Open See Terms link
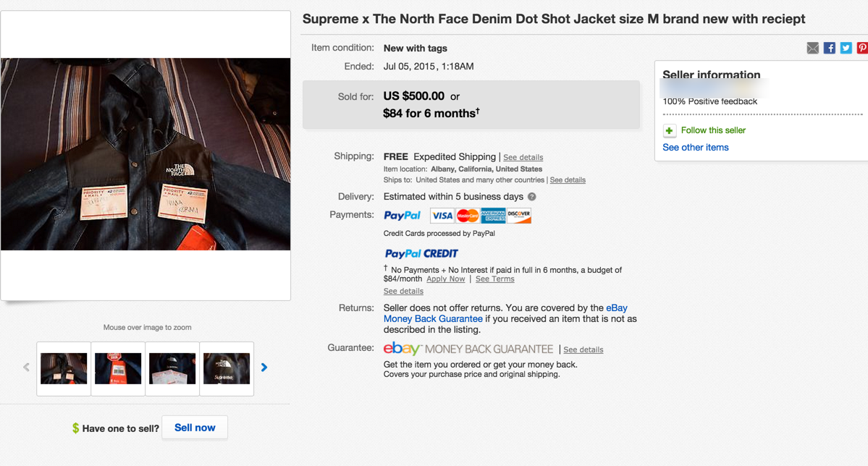This screenshot has height=466, width=868. pos(495,279)
